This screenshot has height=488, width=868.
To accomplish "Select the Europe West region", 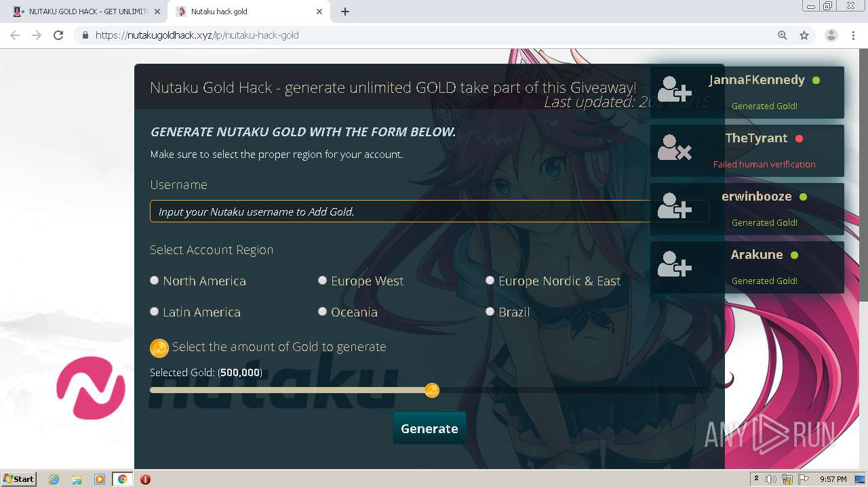I will point(323,280).
